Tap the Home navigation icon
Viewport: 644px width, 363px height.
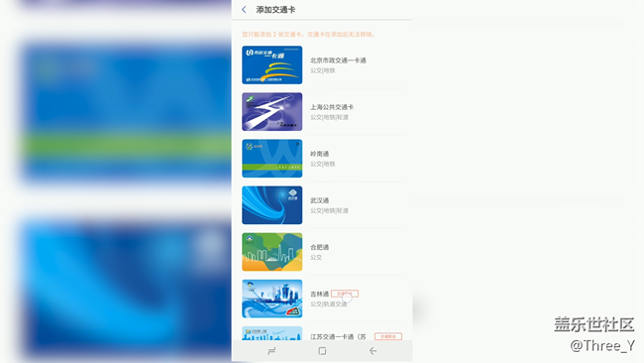tap(322, 351)
